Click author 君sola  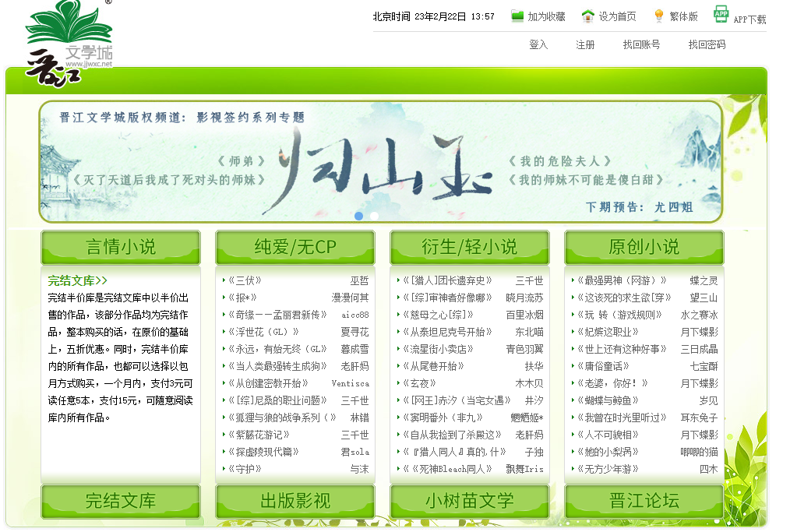tap(354, 452)
